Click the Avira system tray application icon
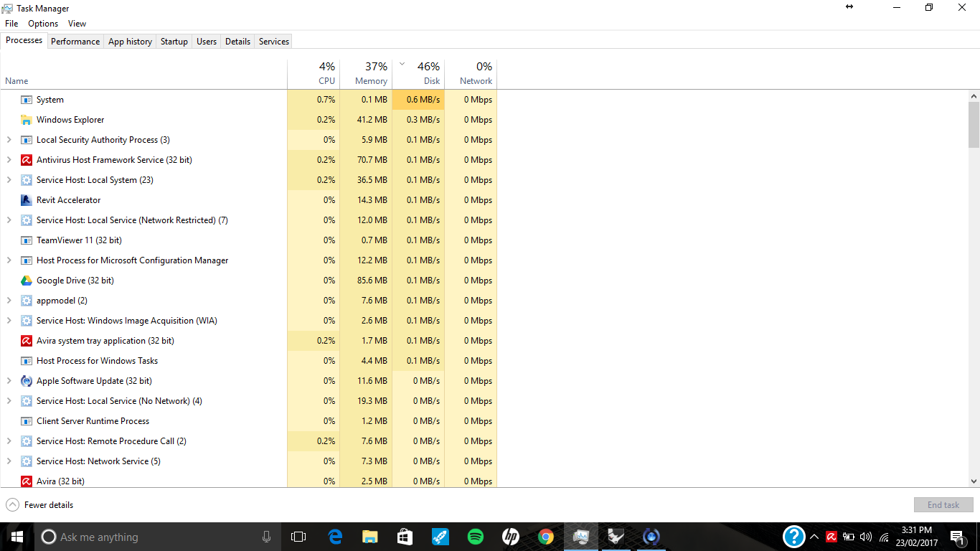The image size is (980, 551). (x=27, y=341)
